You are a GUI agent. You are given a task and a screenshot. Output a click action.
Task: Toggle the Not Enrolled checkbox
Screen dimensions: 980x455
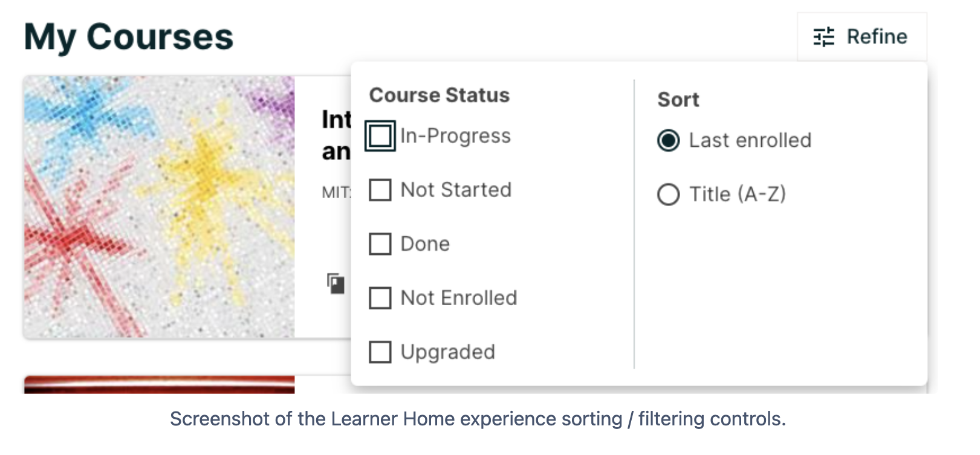click(x=380, y=298)
